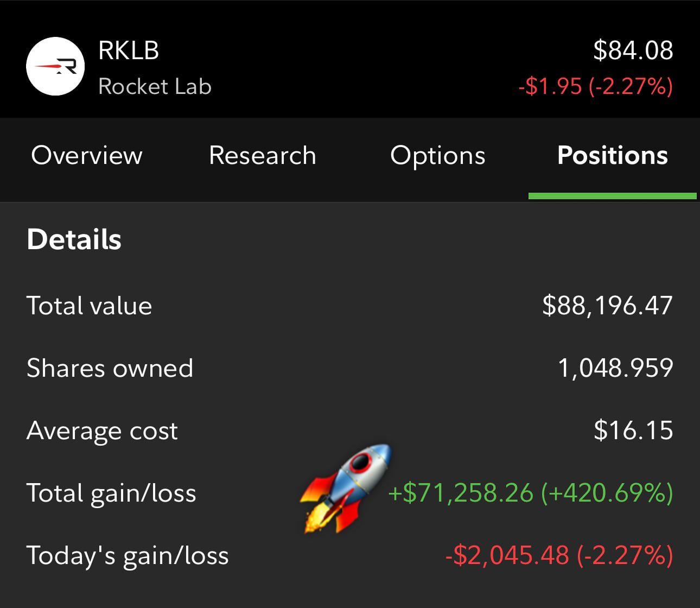Go to the Options tab
The width and height of the screenshot is (700, 608).
pyautogui.click(x=437, y=155)
